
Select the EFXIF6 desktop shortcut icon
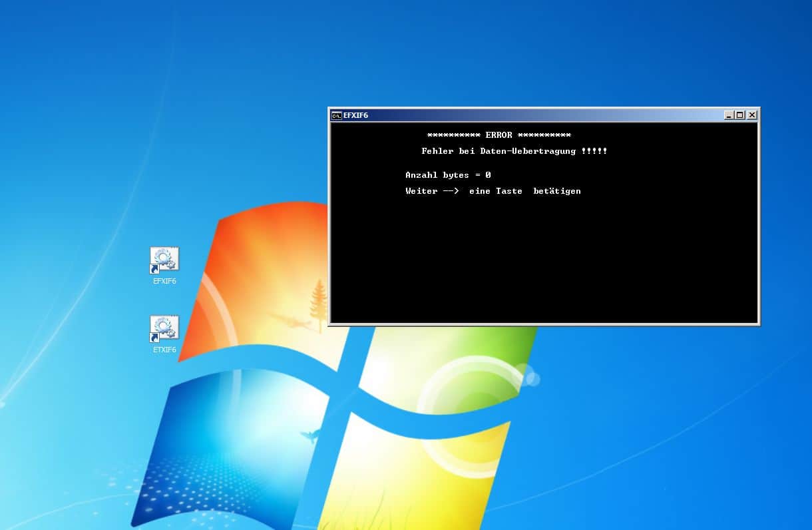coord(164,260)
